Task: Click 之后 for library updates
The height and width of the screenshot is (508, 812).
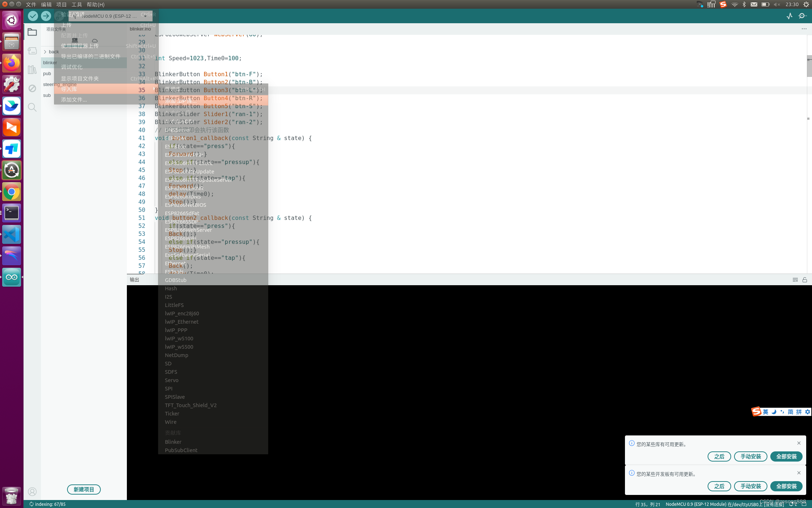Action: 719,456
